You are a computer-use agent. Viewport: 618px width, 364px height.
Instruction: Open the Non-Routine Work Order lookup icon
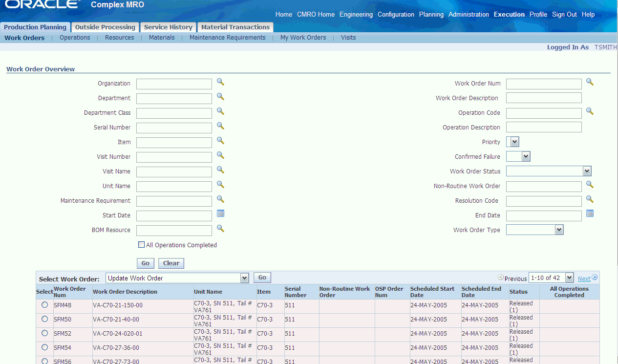point(590,185)
